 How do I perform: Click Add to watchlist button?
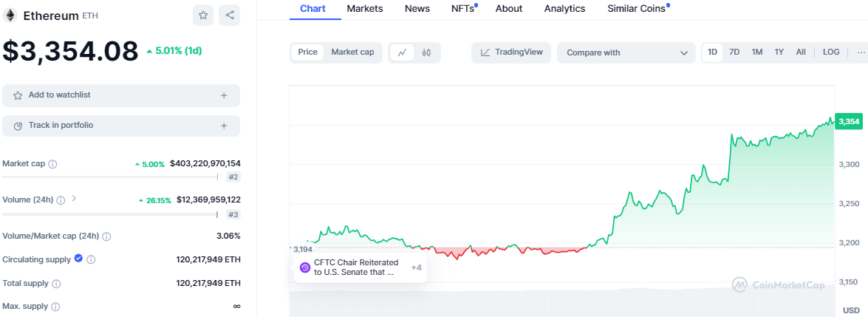click(121, 95)
